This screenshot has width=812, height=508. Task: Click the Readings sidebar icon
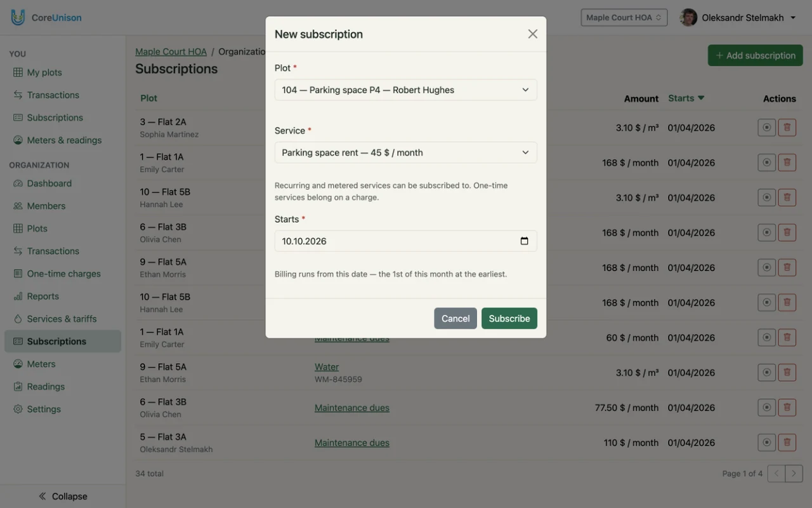[x=18, y=387]
